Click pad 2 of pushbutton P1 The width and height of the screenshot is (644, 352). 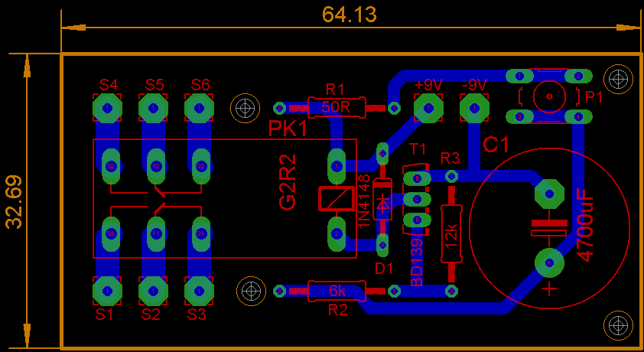[578, 76]
